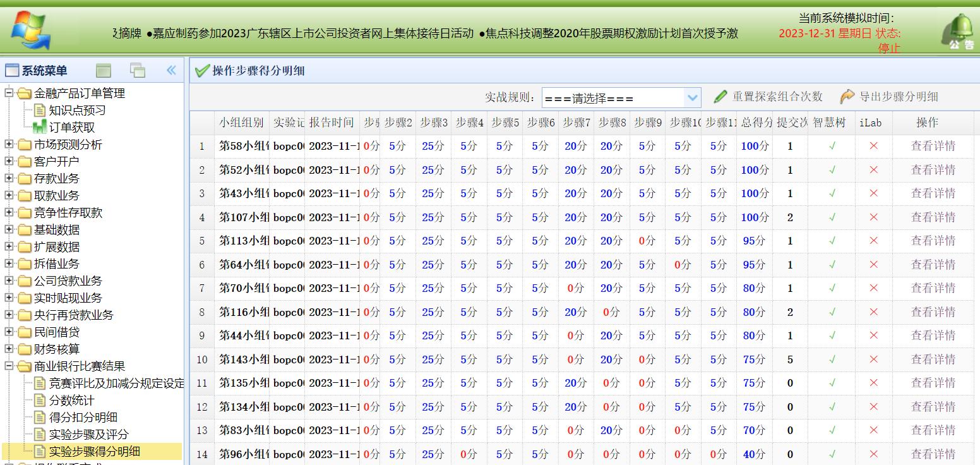
Task: Toggle the 智慧树 checkmark for 第58小组 row
Action: [x=831, y=146]
